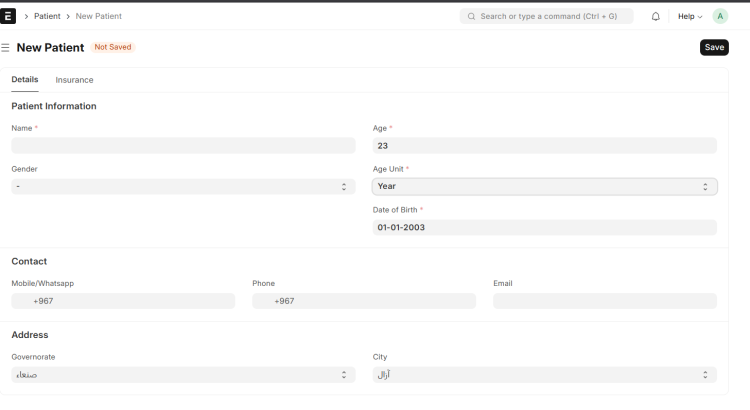Open the user avatar menu
750x410 pixels.
[720, 17]
